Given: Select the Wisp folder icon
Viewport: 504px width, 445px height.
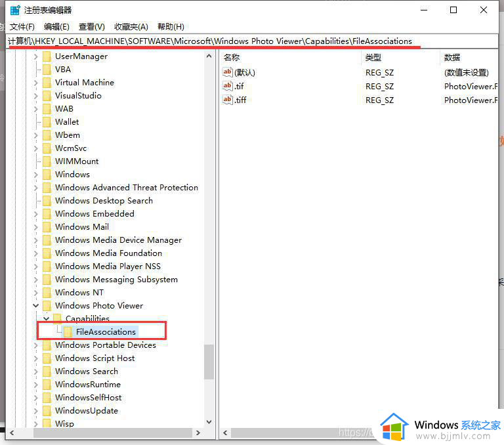Looking at the screenshot, I should (47, 423).
